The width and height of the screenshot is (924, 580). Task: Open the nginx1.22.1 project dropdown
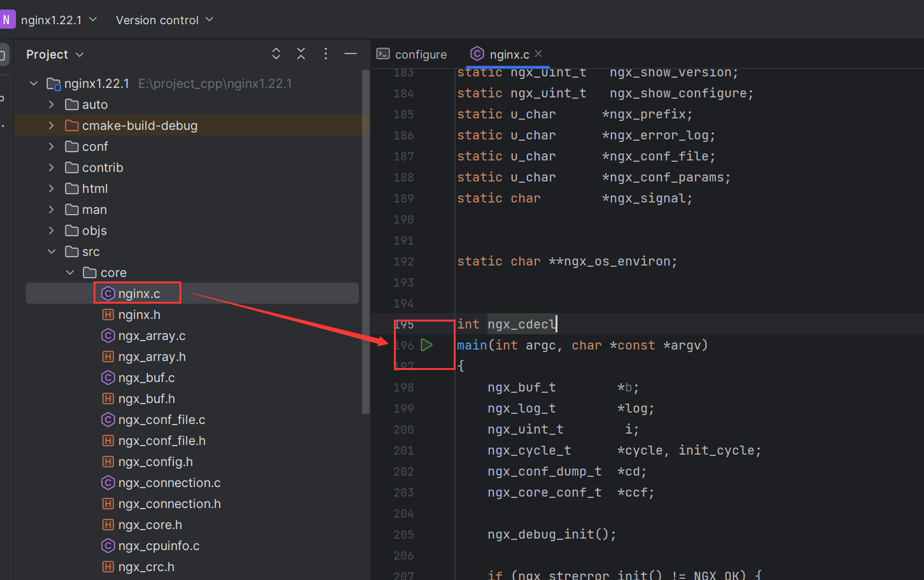59,20
